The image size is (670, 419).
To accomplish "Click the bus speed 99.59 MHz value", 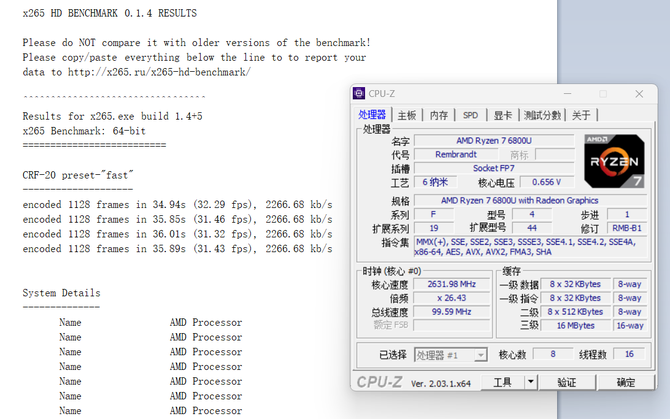I will pyautogui.click(x=452, y=312).
